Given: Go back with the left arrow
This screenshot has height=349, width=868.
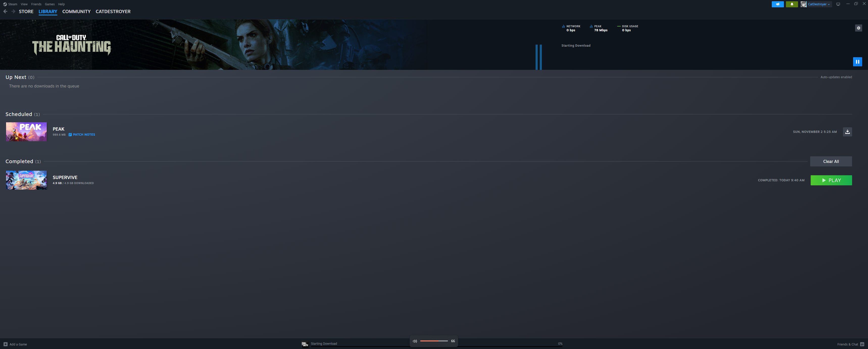Looking at the screenshot, I should click(x=5, y=11).
